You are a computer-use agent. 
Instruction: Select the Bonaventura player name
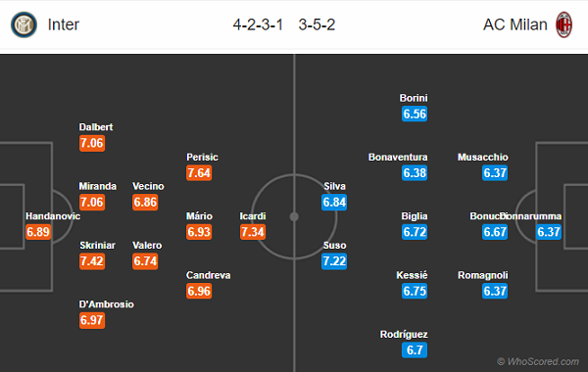tap(398, 157)
